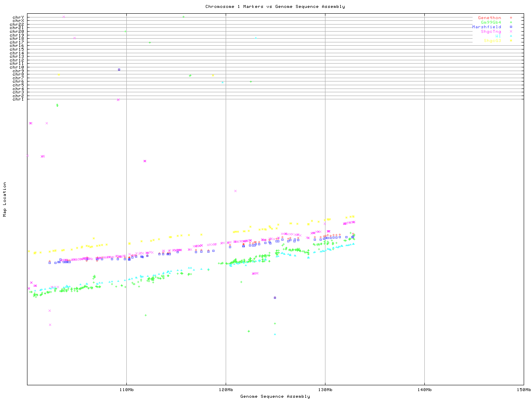The height and width of the screenshot is (399, 532).
Task: Click the Gm99Gb4 legend label
Action: [x=491, y=22]
